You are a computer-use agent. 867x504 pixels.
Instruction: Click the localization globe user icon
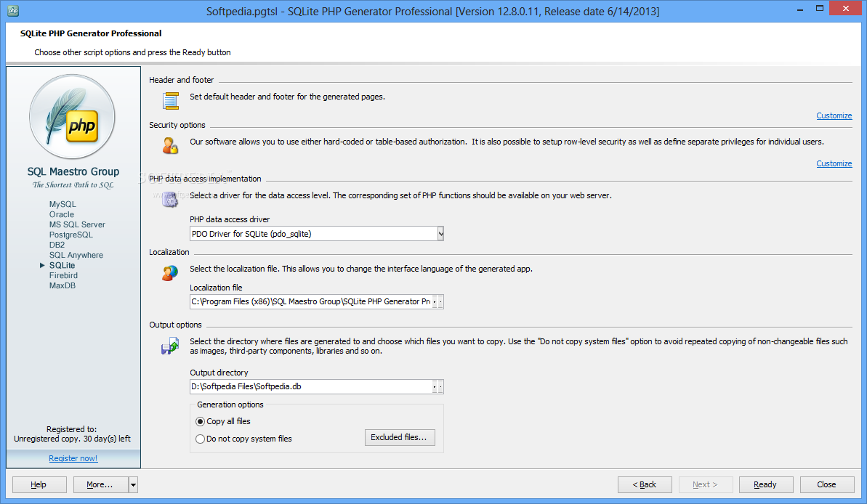pos(170,272)
